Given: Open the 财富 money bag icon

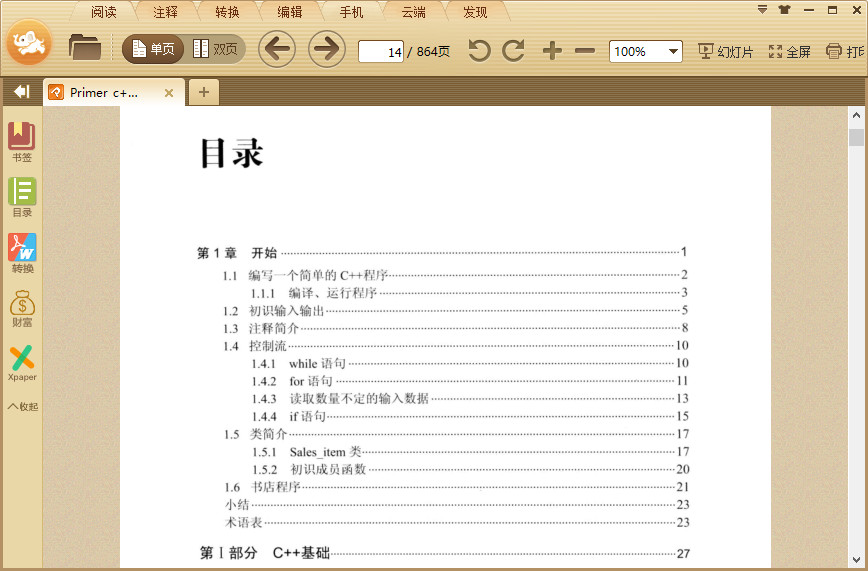Looking at the screenshot, I should coord(22,309).
